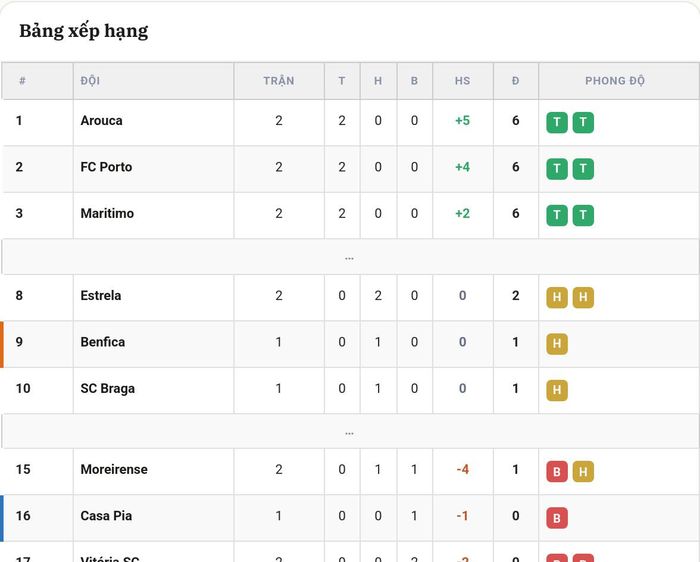
Task: Click Benfica's yellow H form badge
Action: [x=557, y=344]
